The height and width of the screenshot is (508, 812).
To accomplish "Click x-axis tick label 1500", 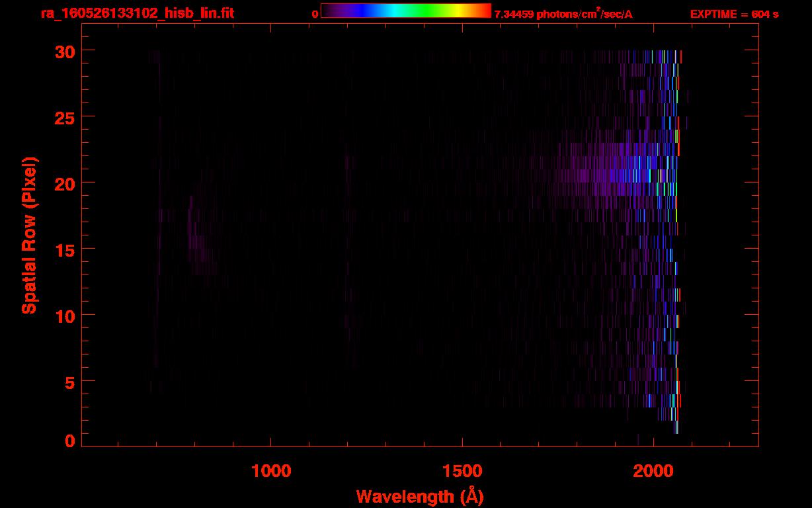I will 462,471.
